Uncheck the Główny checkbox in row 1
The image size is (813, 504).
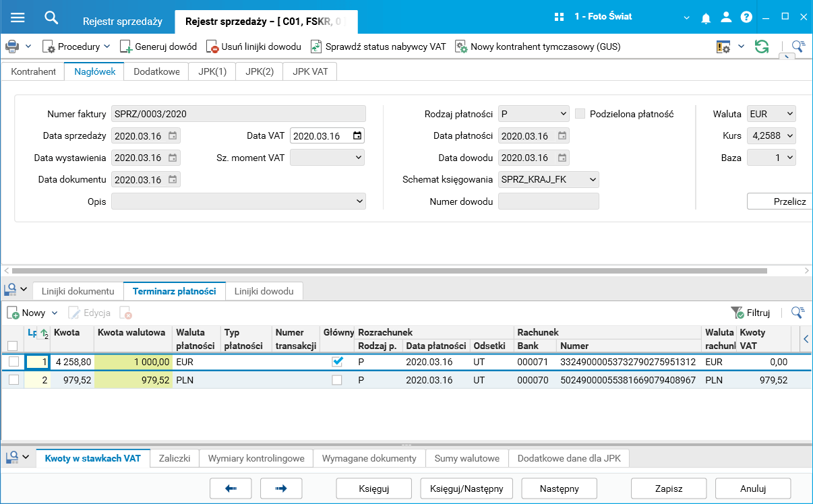click(x=338, y=362)
